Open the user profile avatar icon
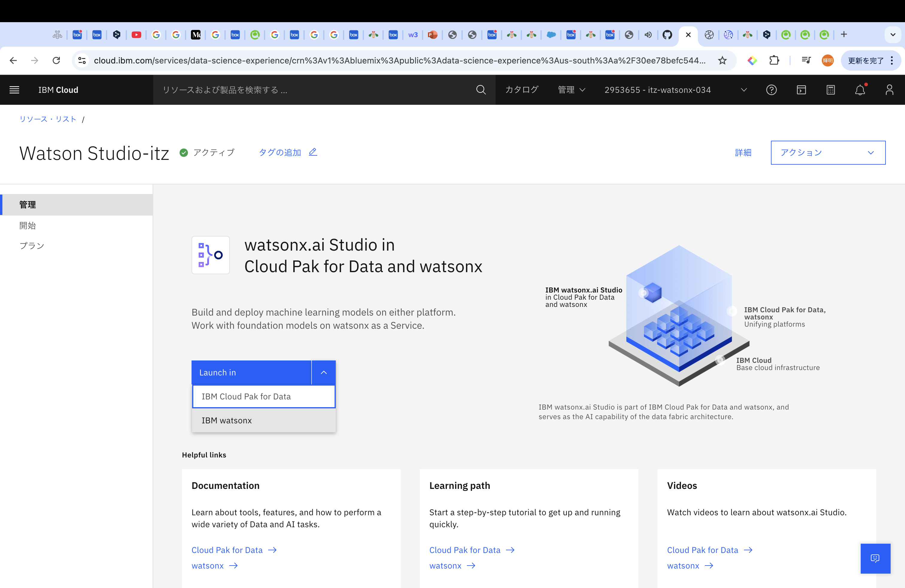905x588 pixels. click(x=889, y=90)
